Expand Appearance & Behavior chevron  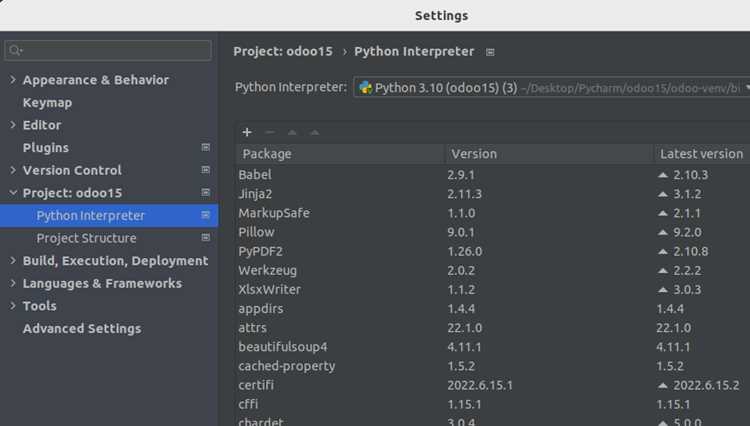(13, 79)
